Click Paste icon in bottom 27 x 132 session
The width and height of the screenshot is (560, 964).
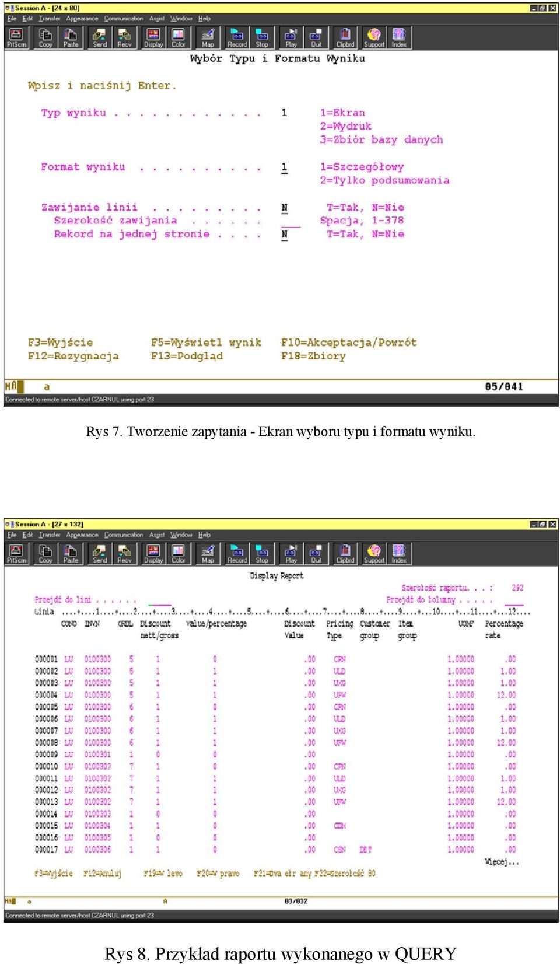[71, 553]
